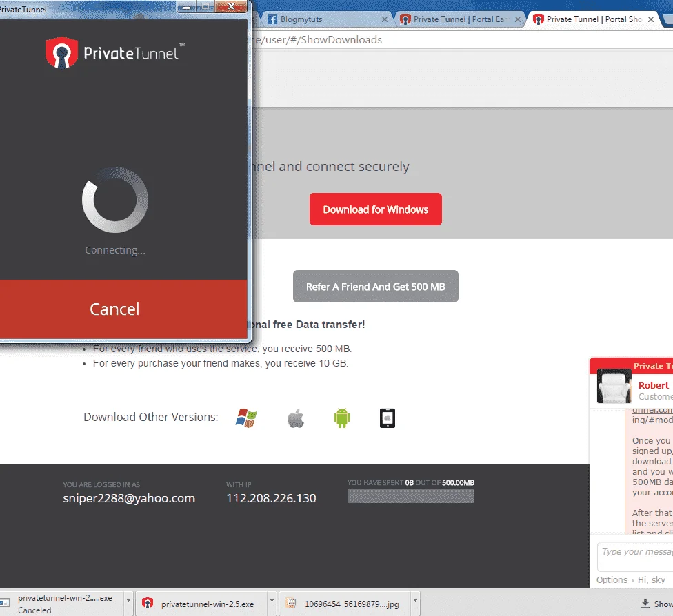Open privatetunnel-win-2.5.exe from downloads bar
The width and height of the screenshot is (673, 616).
(201, 604)
